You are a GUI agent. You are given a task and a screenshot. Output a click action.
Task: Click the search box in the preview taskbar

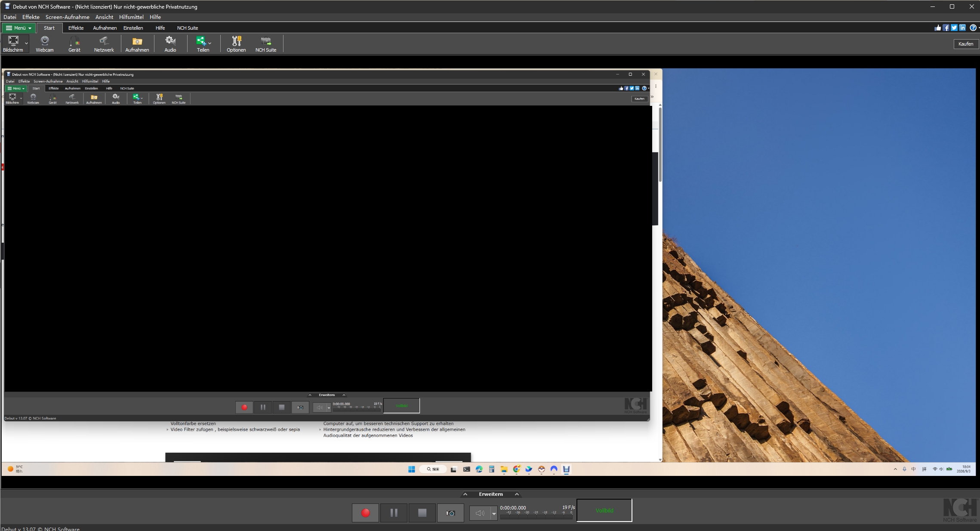[x=433, y=469]
